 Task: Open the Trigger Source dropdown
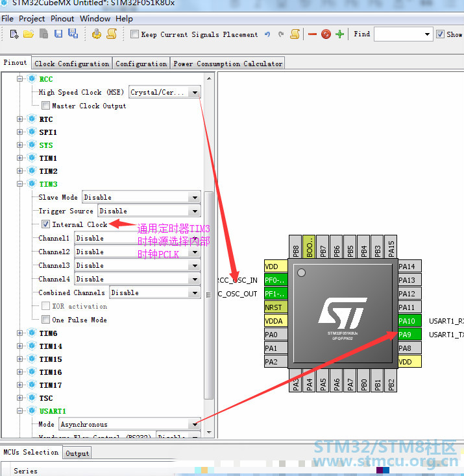coord(195,211)
